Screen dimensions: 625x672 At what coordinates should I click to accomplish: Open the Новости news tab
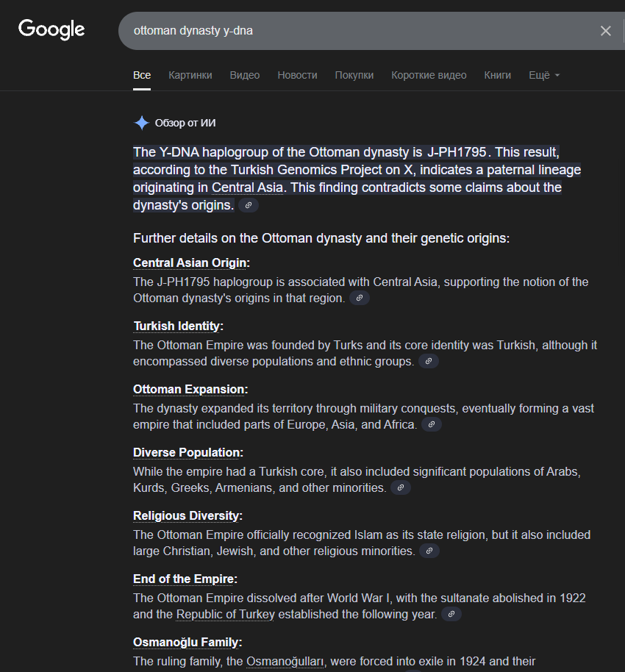pyautogui.click(x=297, y=75)
